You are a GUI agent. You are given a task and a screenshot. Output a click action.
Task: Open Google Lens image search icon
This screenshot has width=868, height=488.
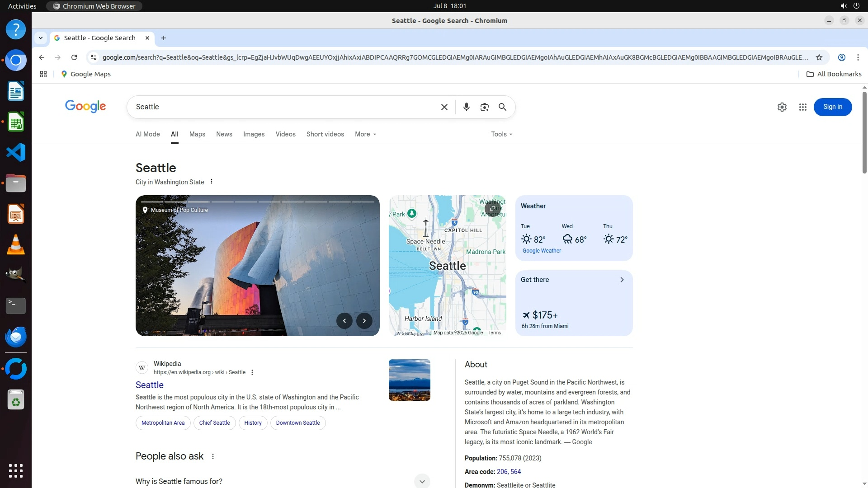point(484,107)
